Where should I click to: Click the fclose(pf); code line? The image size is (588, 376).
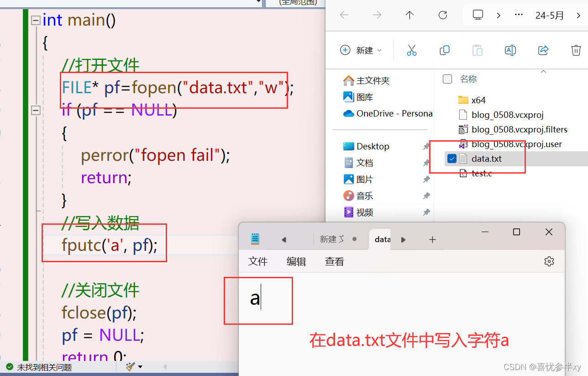pyautogui.click(x=99, y=312)
